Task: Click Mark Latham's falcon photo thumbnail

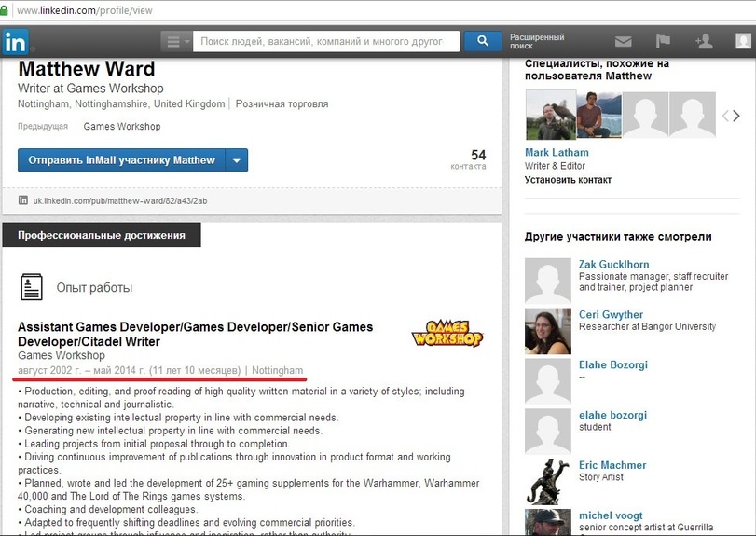Action: [x=551, y=116]
